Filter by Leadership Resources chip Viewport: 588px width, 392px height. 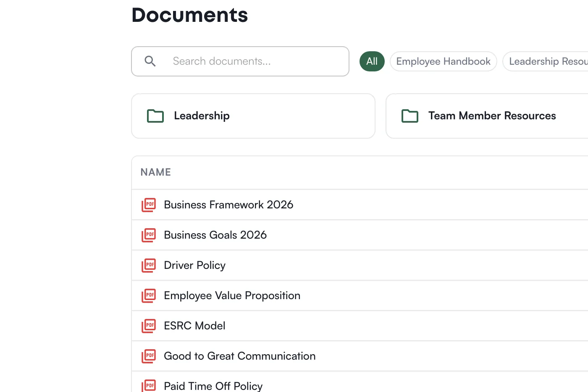pos(546,61)
